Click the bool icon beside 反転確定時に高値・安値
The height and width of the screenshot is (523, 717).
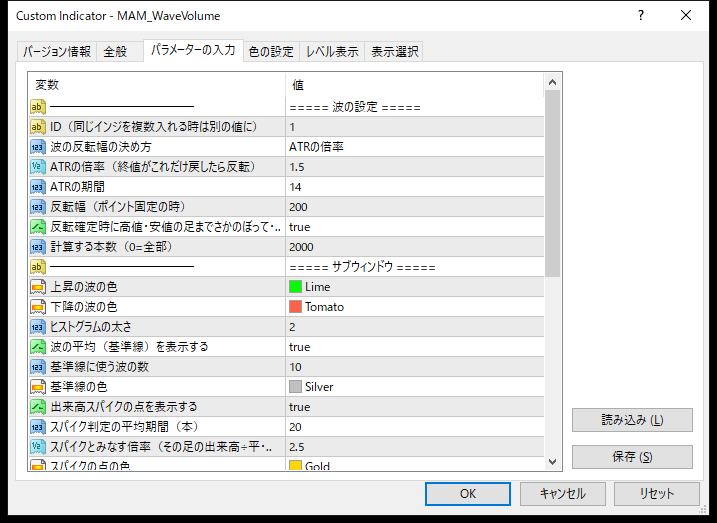point(38,227)
